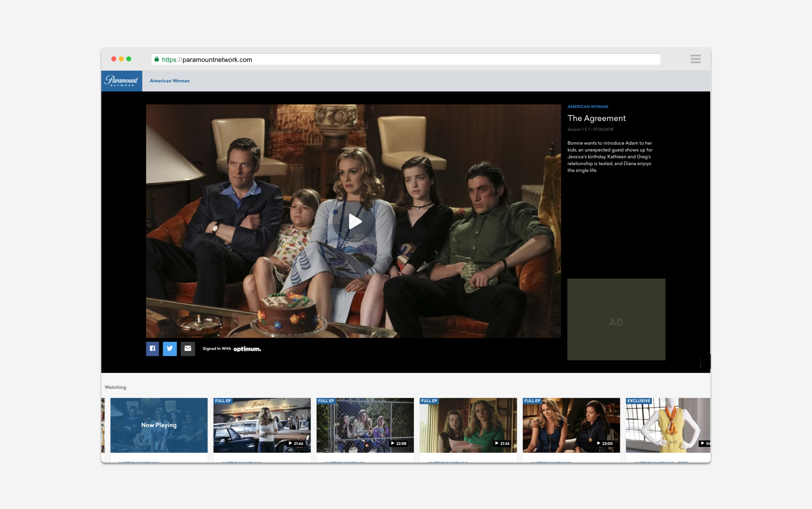Image resolution: width=812 pixels, height=509 pixels.
Task: Click the green padlock security icon
Action: tap(156, 59)
